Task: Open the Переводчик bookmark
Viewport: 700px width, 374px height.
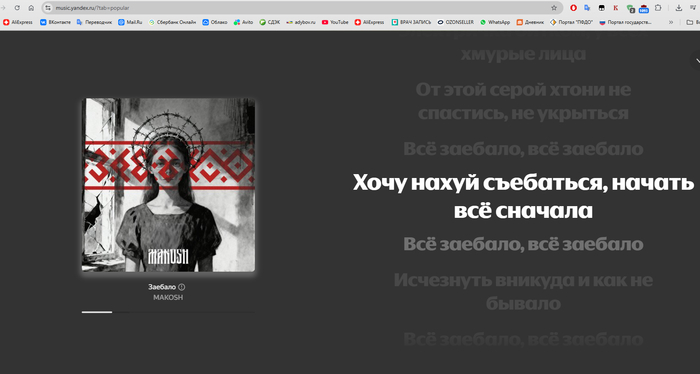Action: [x=94, y=22]
